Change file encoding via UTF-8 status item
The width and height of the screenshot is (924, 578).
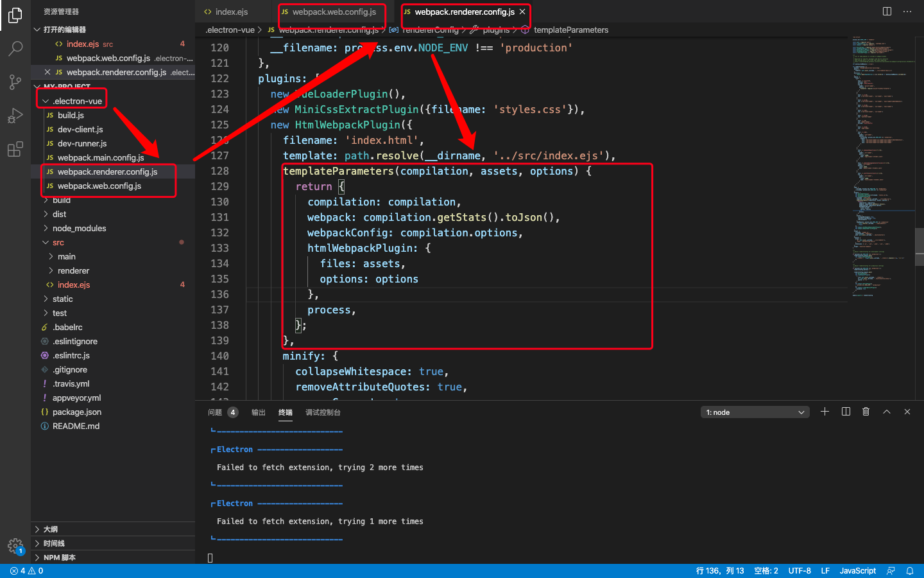coord(800,571)
